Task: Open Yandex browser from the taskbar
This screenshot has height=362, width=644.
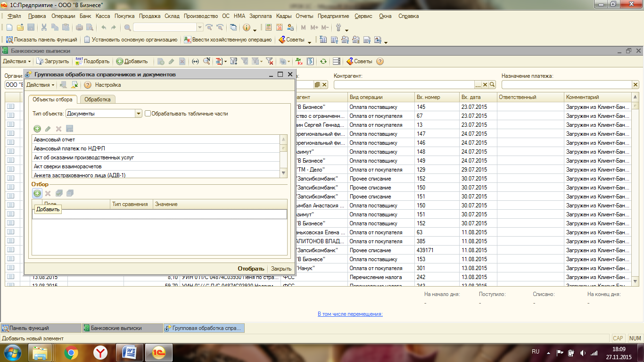Action: click(x=100, y=353)
